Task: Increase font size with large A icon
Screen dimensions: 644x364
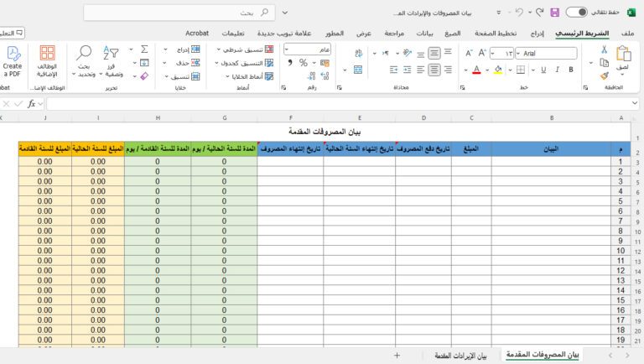Action: tap(482, 53)
